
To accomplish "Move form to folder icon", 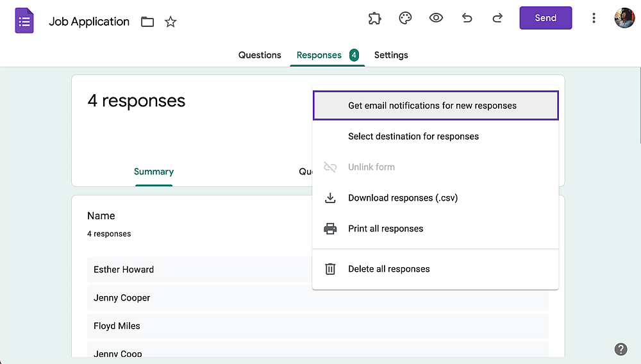I will coord(147,22).
